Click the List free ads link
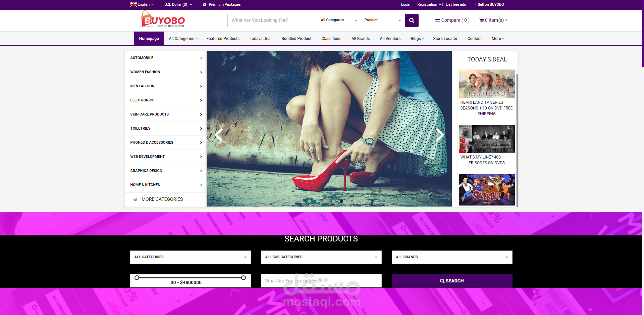The width and height of the screenshot is (644, 315). tap(455, 4)
